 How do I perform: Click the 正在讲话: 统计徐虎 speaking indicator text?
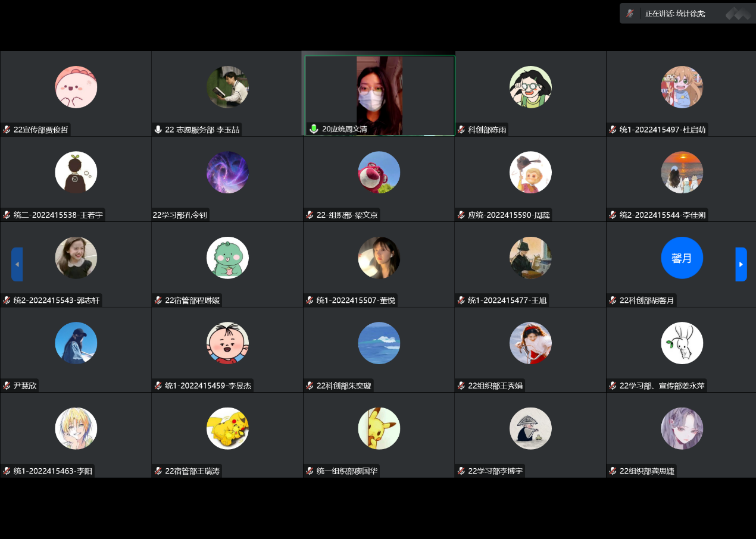[x=675, y=14]
